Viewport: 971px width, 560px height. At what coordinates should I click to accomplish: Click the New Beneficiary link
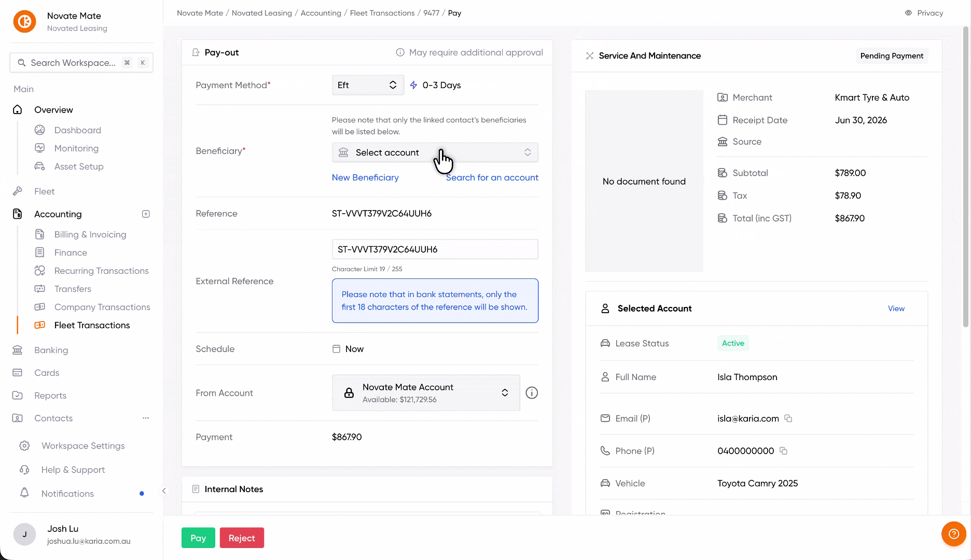coord(365,177)
